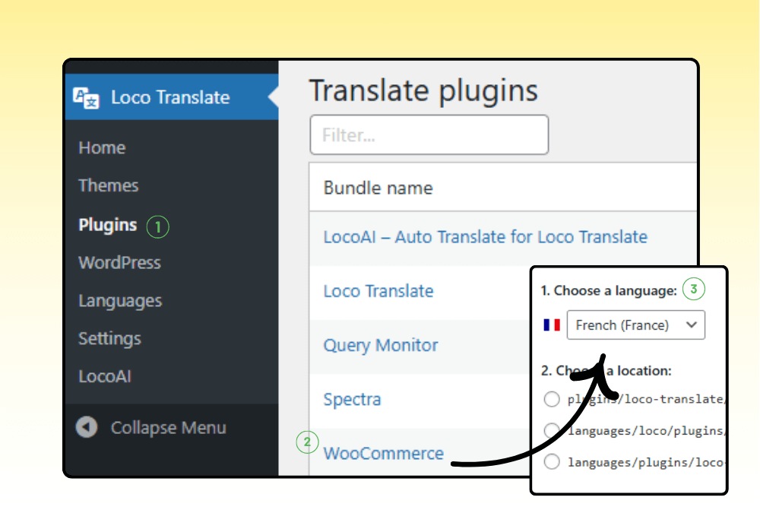Click the French flag icon
The width and height of the screenshot is (760, 532).
[552, 325]
